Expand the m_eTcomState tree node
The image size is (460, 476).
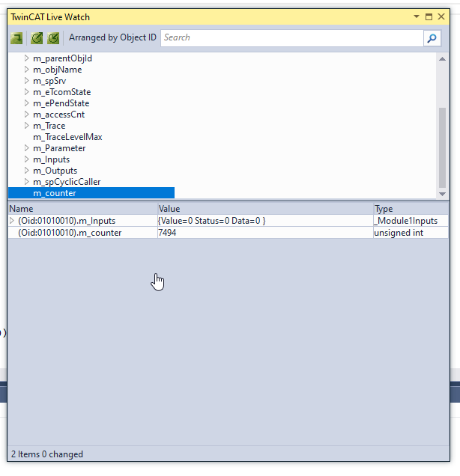click(26, 91)
